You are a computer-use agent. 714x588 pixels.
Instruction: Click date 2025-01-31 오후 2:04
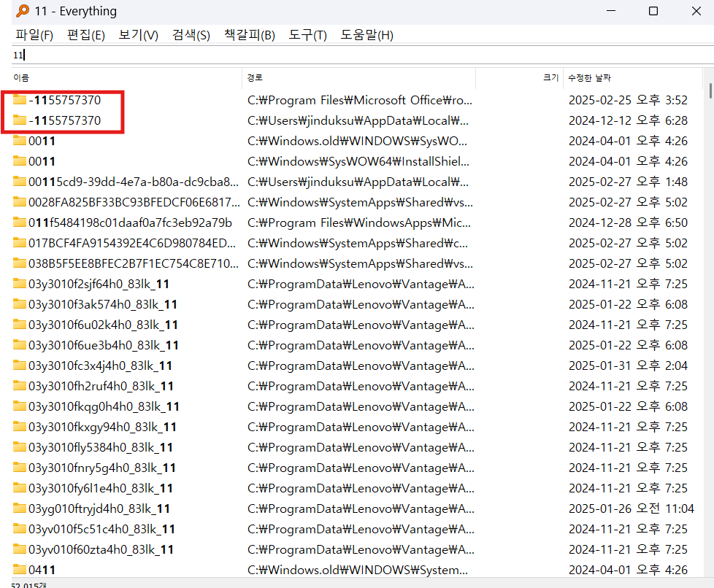pos(628,365)
